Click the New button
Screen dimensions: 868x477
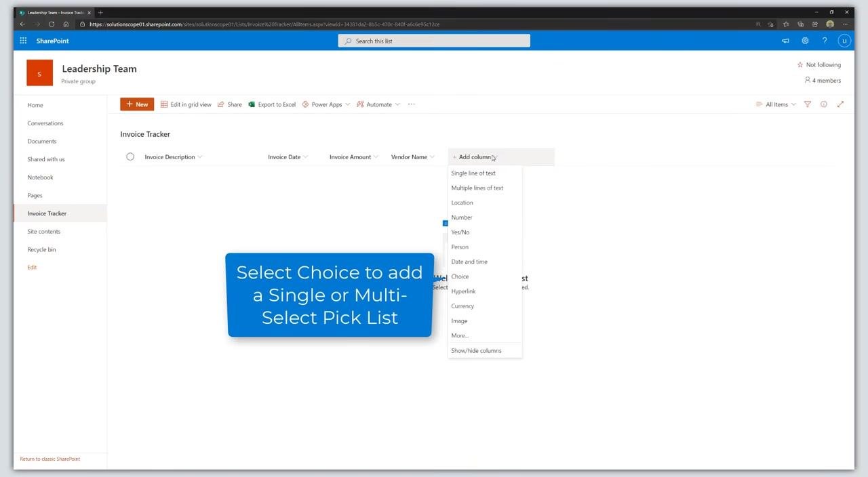[137, 104]
